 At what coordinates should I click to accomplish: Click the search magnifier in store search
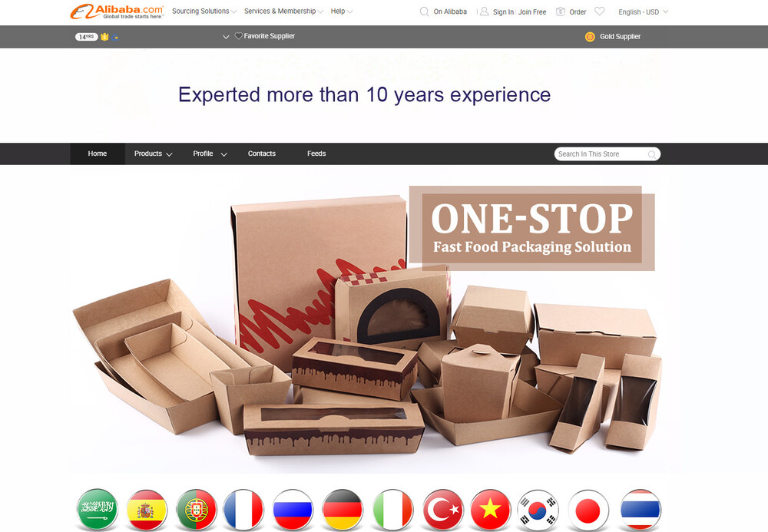coord(652,154)
